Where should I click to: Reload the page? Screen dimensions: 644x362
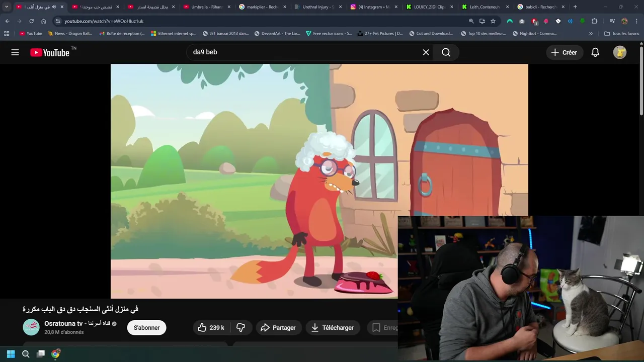tap(31, 21)
